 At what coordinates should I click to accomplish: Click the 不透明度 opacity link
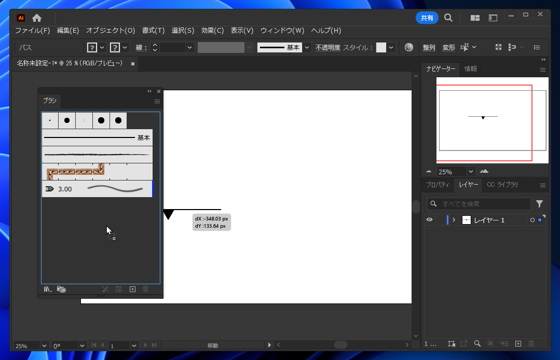[328, 48]
